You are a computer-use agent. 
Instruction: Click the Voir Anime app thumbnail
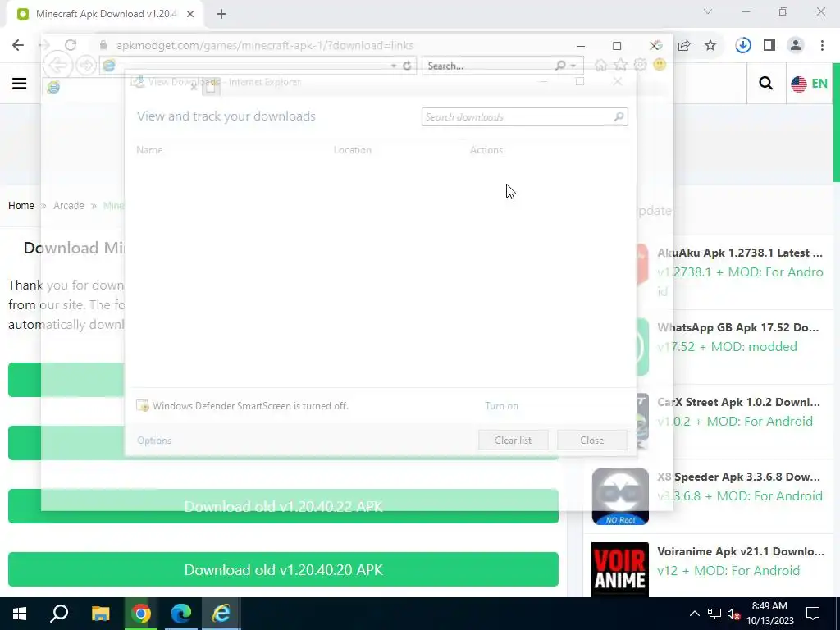(620, 570)
